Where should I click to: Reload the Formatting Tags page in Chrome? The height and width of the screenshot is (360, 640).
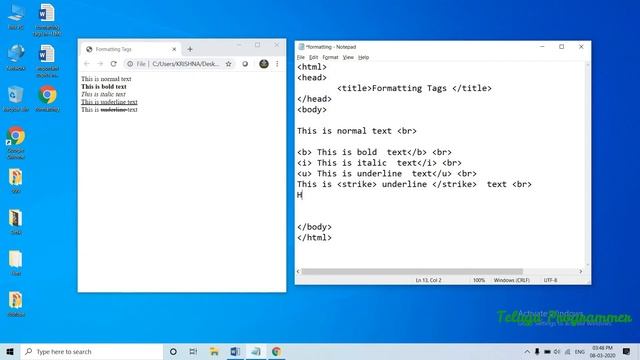coord(113,64)
